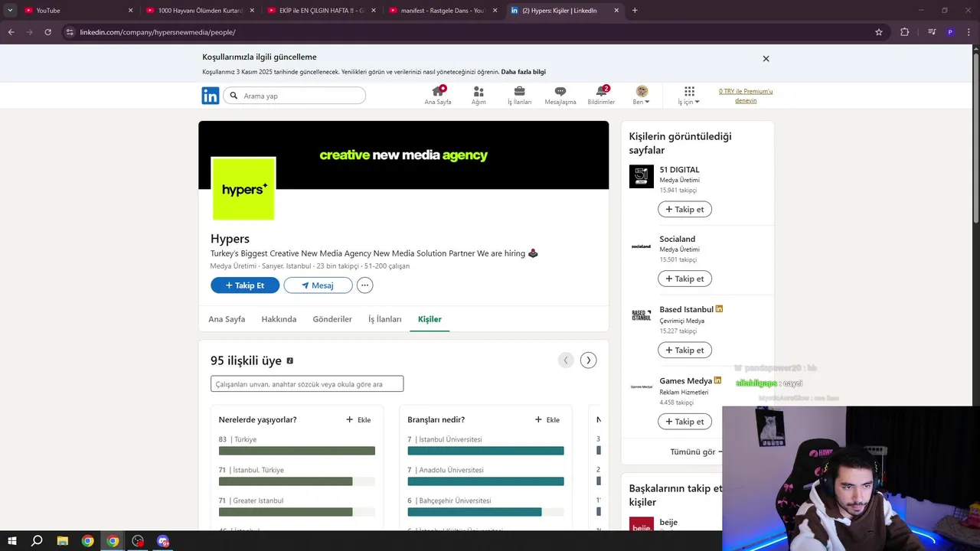Click the Socialand logo thumbnail
This screenshot has height=551, width=980.
coord(642,246)
